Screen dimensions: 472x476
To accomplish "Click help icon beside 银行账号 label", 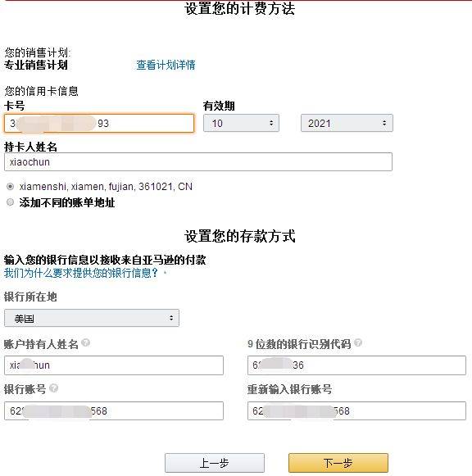I will click(54, 388).
